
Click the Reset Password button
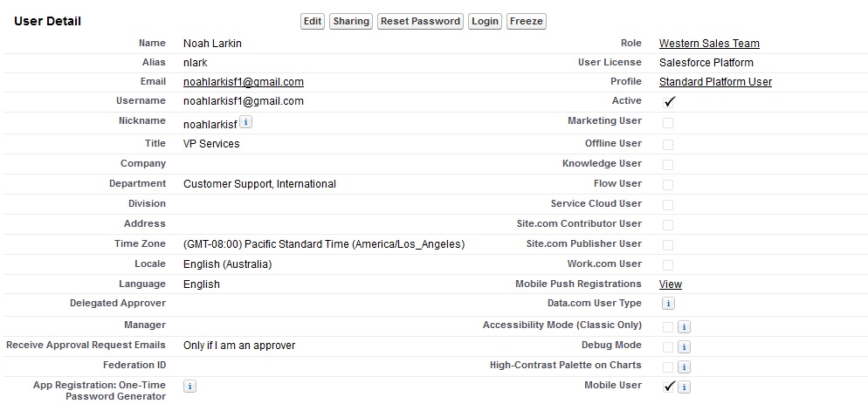click(x=420, y=21)
